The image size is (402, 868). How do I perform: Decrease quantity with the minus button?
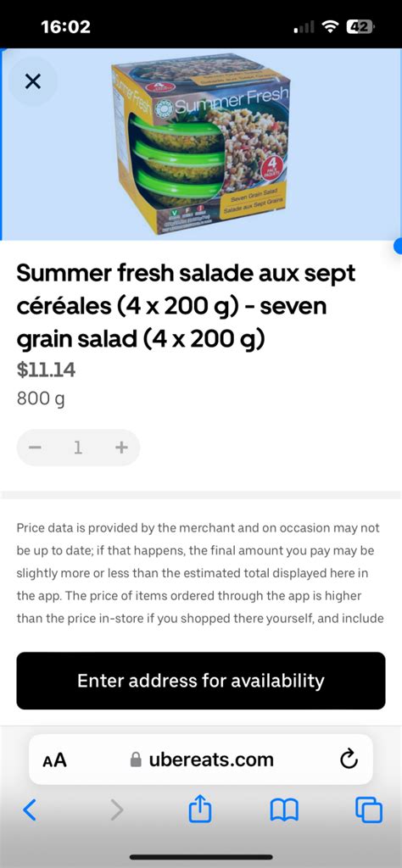[x=36, y=448]
